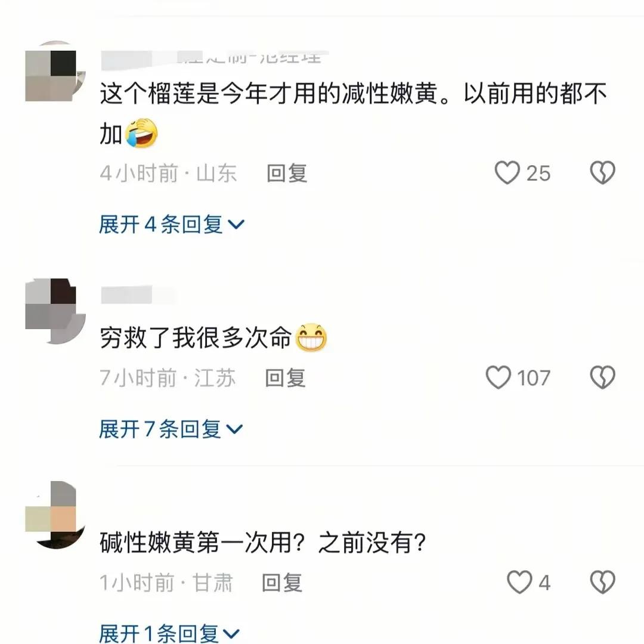This screenshot has height=644, width=644.
Task: Expand 展开4条回复 replies
Action: point(172,224)
